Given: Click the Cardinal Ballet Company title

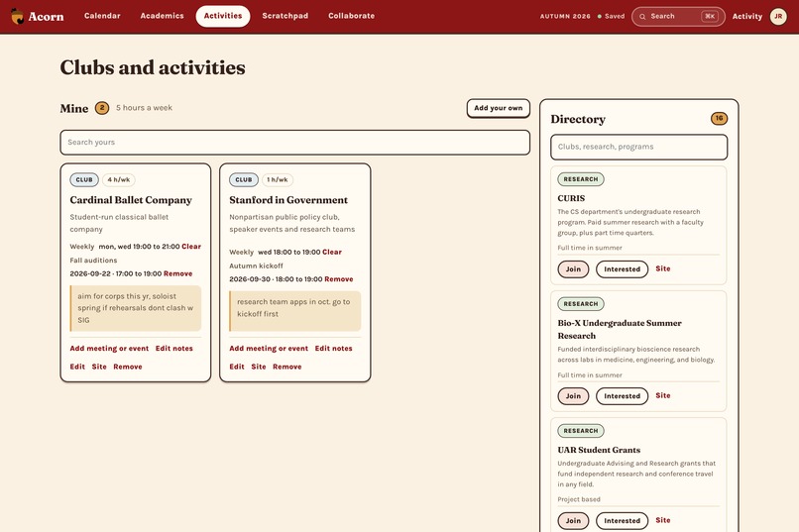Looking at the screenshot, I should (x=131, y=200).
